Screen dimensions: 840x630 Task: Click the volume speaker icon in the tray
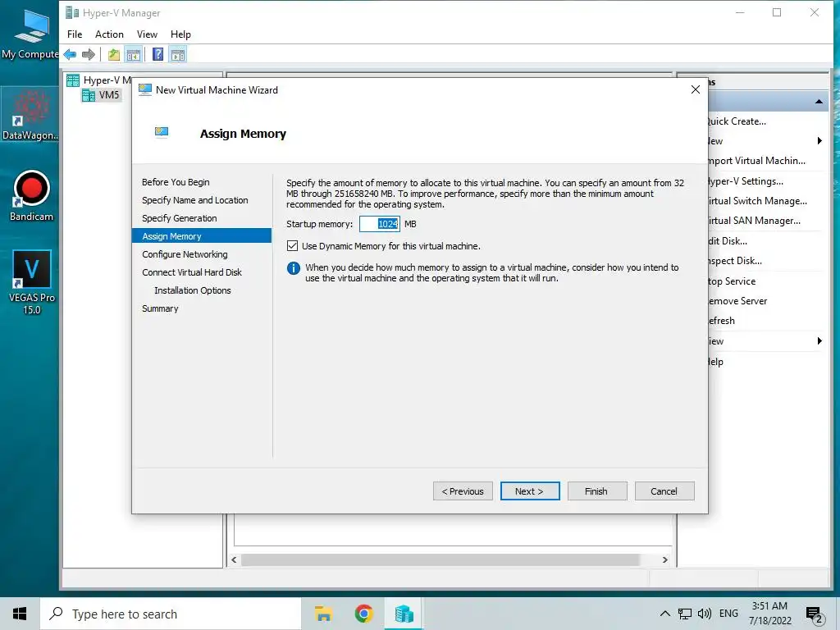[704, 614]
